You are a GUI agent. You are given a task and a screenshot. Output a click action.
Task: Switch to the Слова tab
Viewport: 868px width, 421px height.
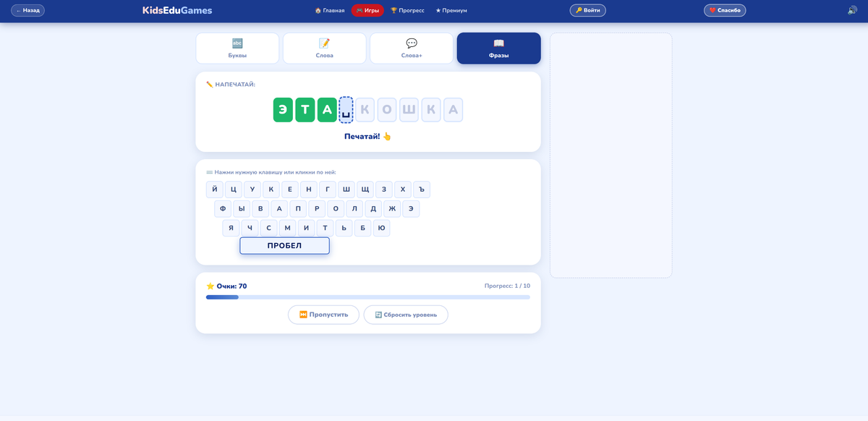click(x=325, y=48)
